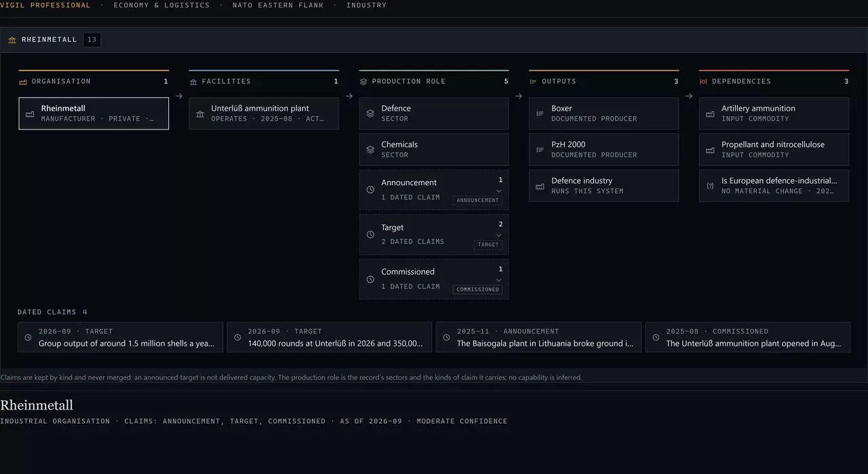Expand the Commissioned card chevron

click(x=499, y=280)
